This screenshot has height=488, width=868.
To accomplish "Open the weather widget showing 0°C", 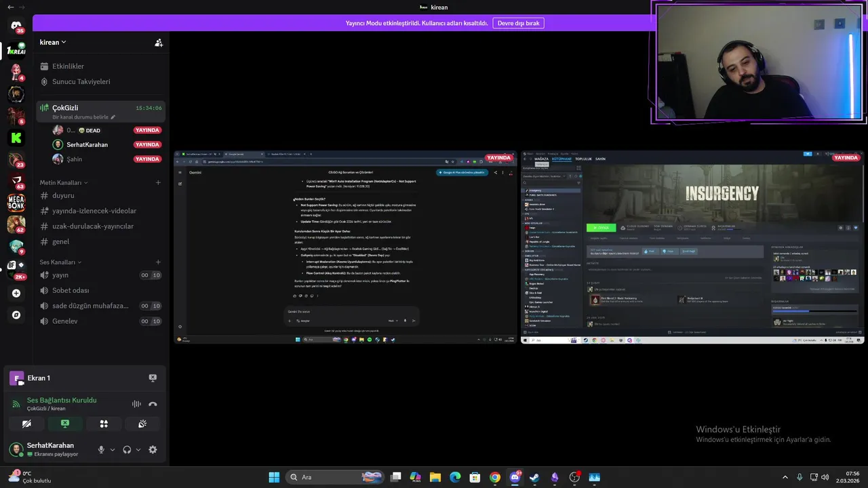I will click(x=30, y=477).
